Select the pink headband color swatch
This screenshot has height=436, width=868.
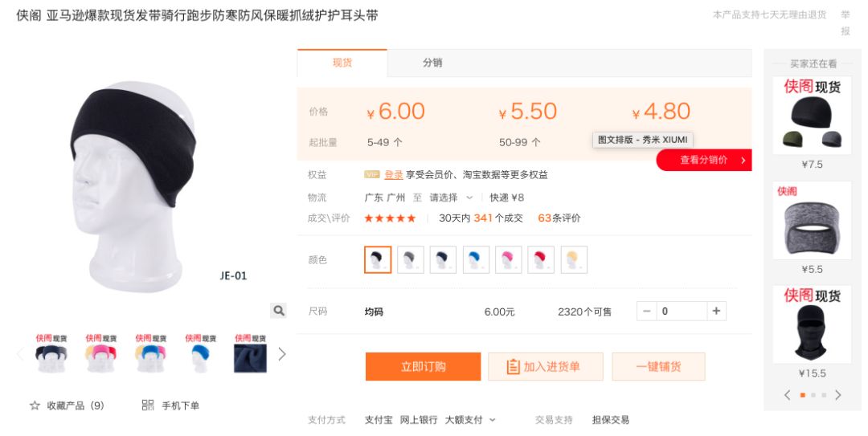(x=508, y=259)
